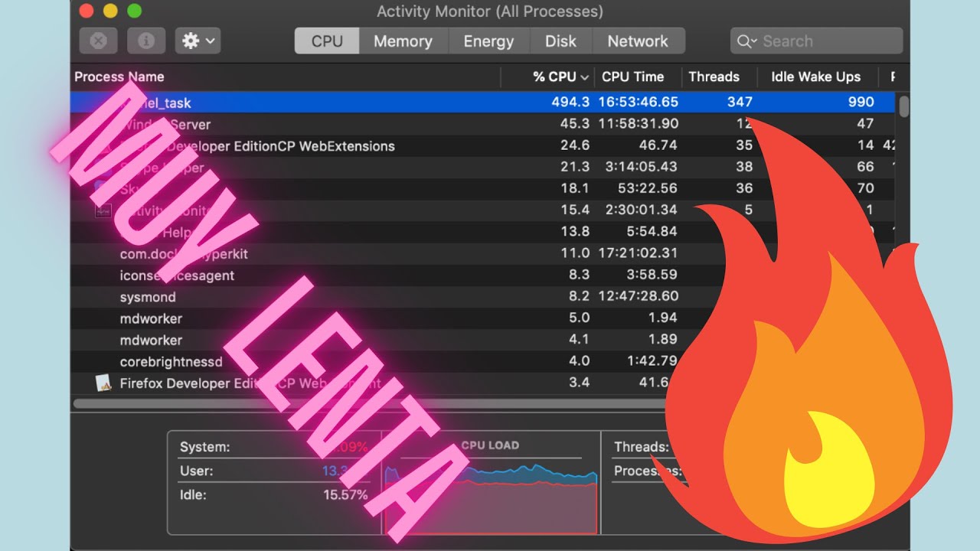Select the mdworker row with 5.0 CPU
This screenshot has height=551, width=980.
[x=482, y=318]
